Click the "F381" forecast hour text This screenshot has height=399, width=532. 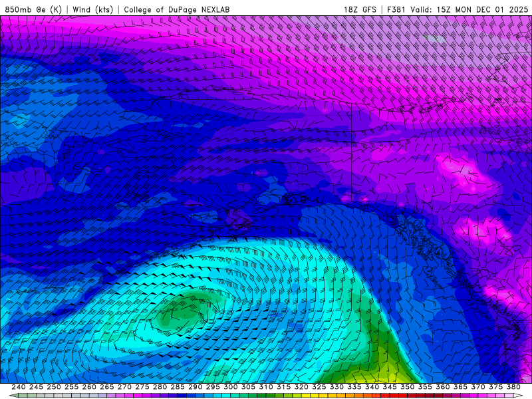[396, 9]
